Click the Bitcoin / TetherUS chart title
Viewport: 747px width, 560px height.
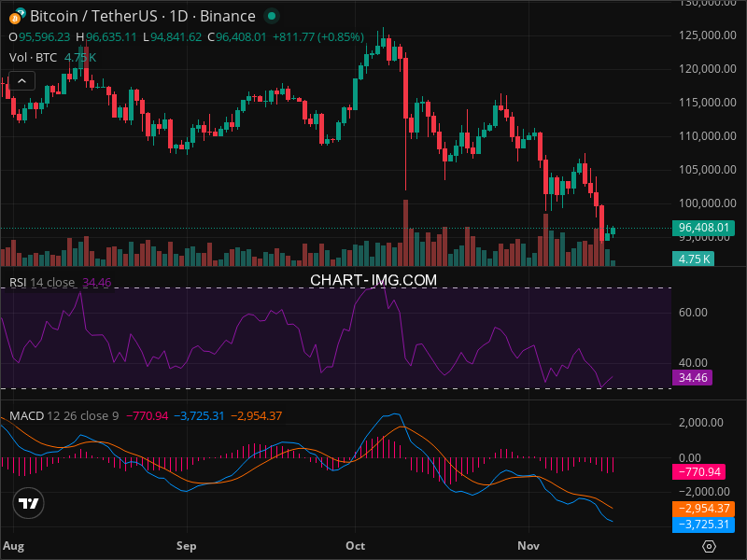[x=143, y=16]
